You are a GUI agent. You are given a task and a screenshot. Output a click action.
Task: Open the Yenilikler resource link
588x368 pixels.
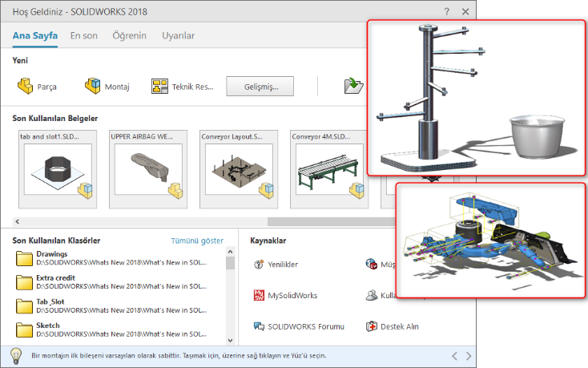(283, 265)
